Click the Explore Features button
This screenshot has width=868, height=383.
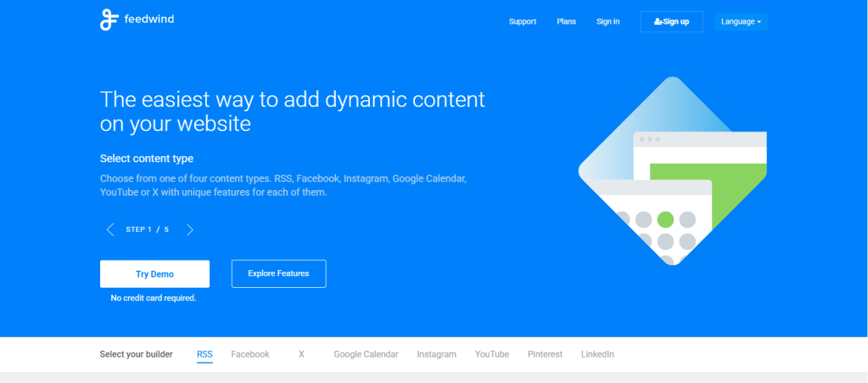pyautogui.click(x=278, y=273)
